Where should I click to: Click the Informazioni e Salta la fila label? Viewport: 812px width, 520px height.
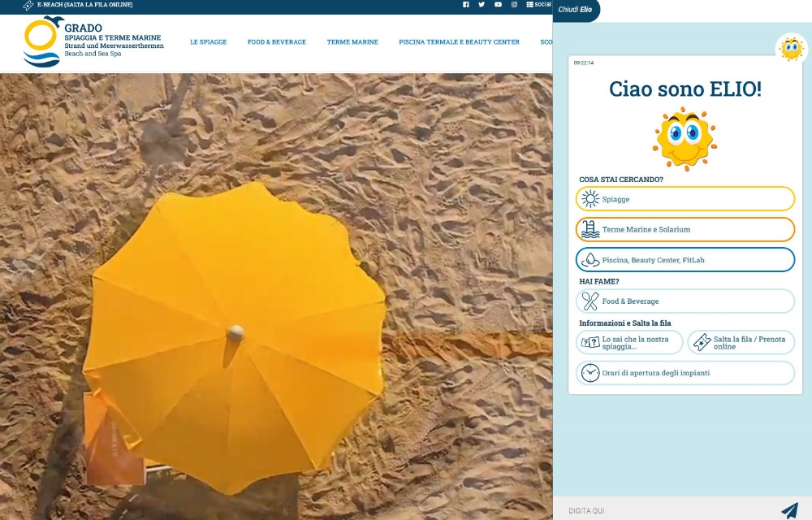[625, 323]
